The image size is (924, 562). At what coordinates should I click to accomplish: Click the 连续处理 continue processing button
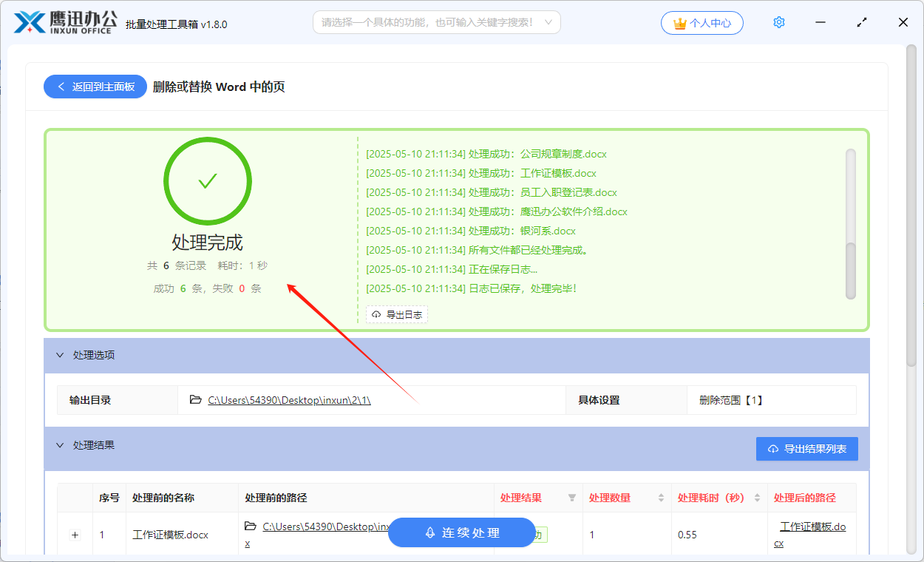tap(462, 532)
